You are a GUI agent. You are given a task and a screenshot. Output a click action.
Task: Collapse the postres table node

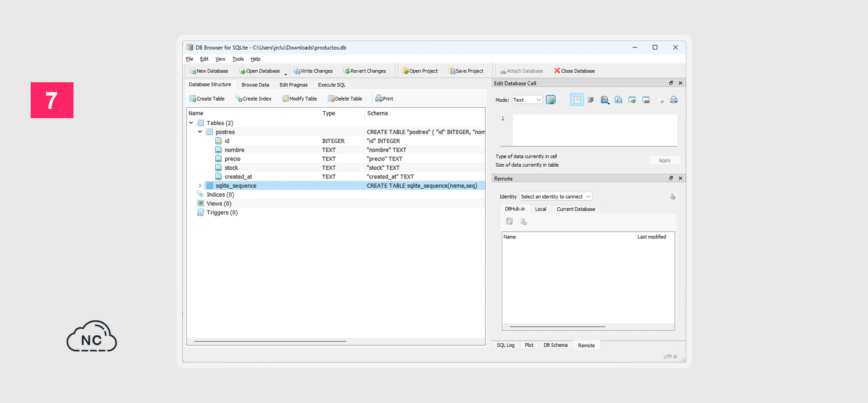click(x=200, y=132)
